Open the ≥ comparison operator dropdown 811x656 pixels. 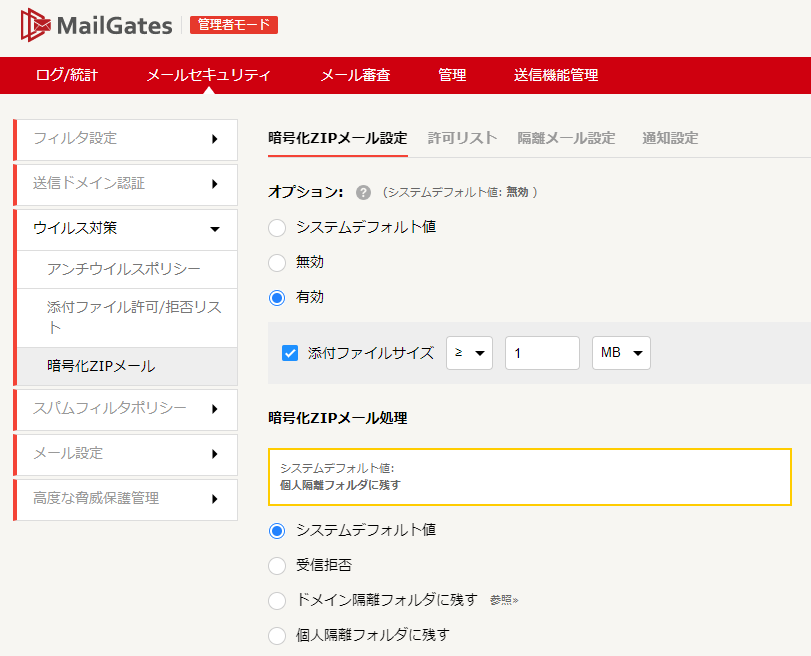[x=469, y=353]
